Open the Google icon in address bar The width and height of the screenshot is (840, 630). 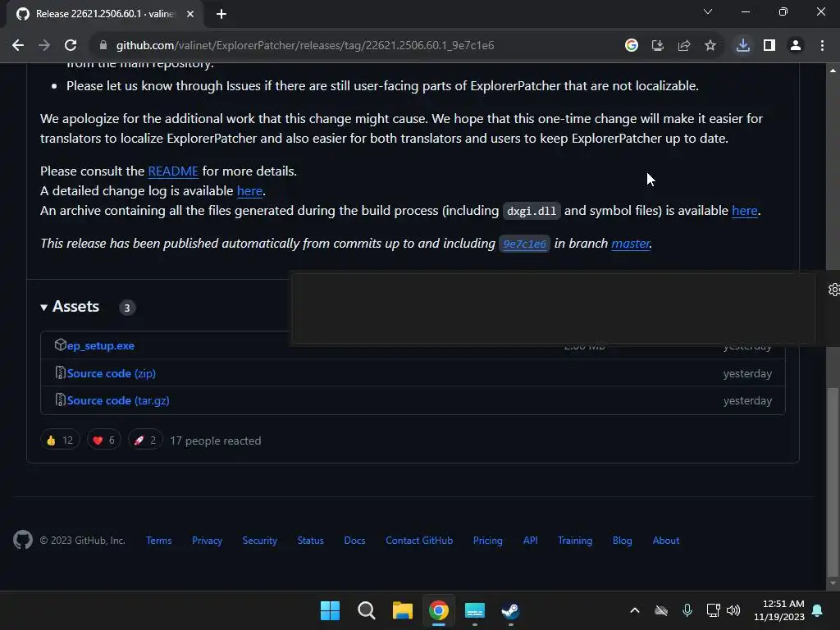632,46
